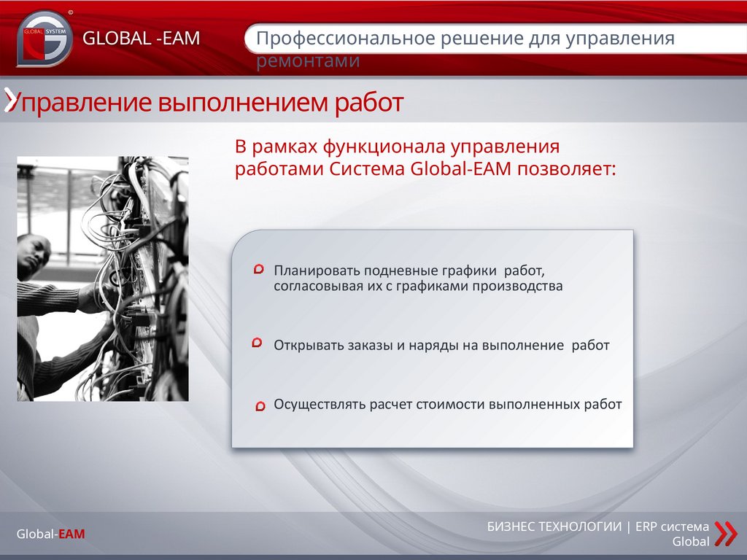747x560 pixels.
Task: Click the word 'ремонтами' under the header banner
Action: click(308, 61)
